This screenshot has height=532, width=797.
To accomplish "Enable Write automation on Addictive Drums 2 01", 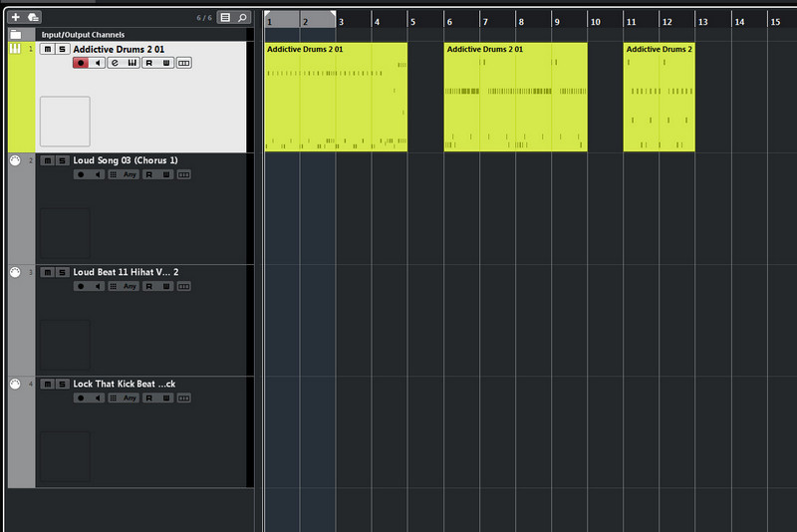I will 166,63.
